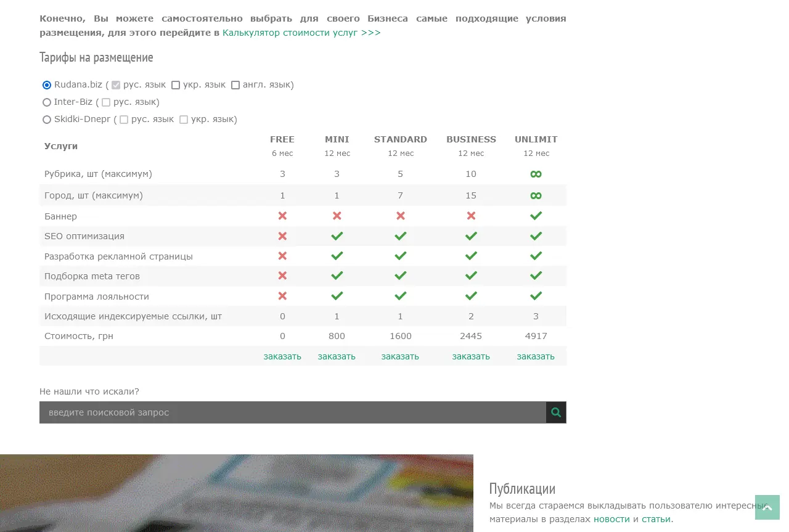
Task: Tick the англ. язык checkbox
Action: pyautogui.click(x=235, y=85)
